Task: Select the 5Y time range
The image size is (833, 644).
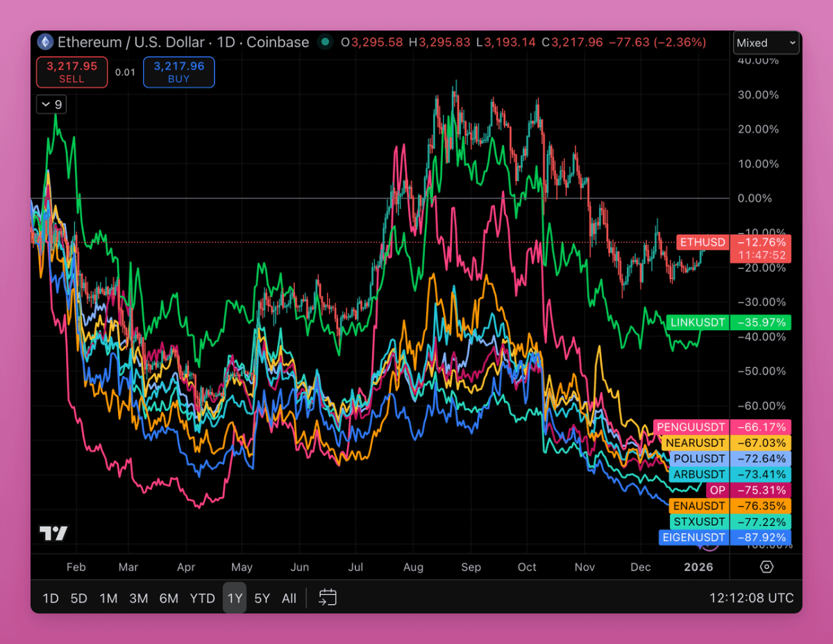Action: click(262, 598)
